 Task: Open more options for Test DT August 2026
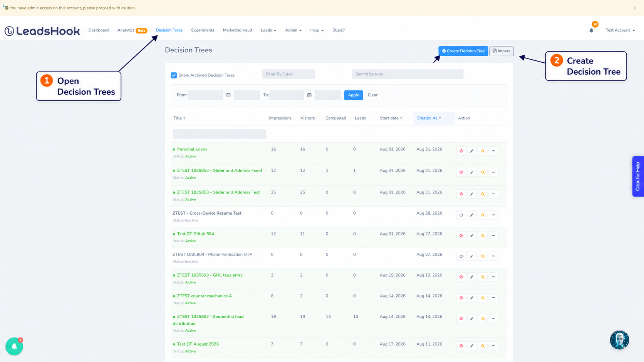point(493,346)
